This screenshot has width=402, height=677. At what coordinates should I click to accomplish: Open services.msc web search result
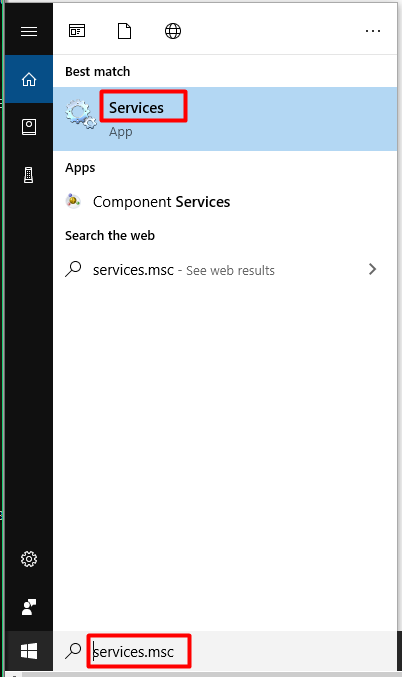[x=225, y=270]
